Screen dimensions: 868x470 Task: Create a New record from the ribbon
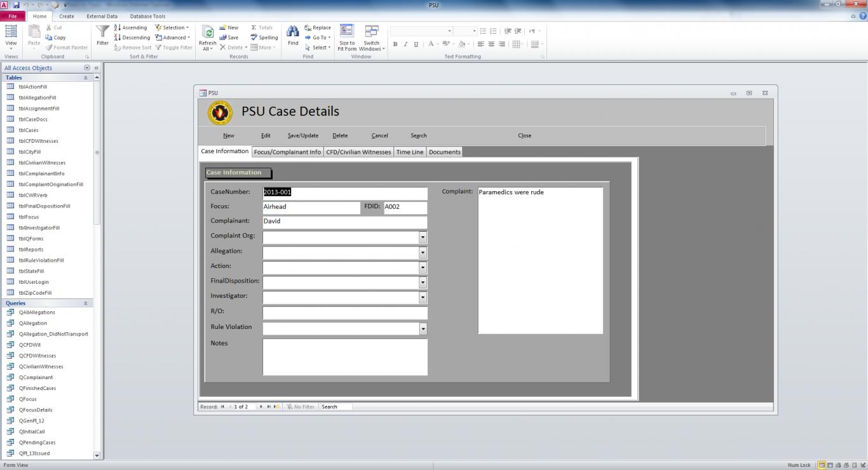pos(229,28)
